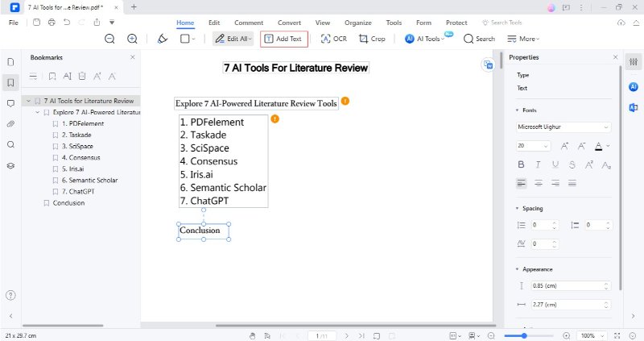The width and height of the screenshot is (644, 341).
Task: Decrease bookmark text size
Action: tap(112, 76)
